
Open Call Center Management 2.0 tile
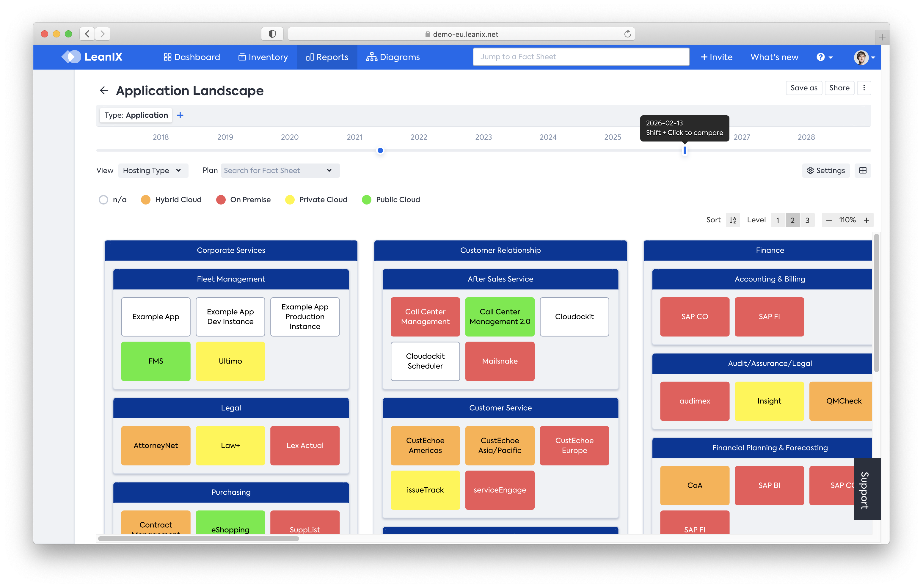click(500, 317)
